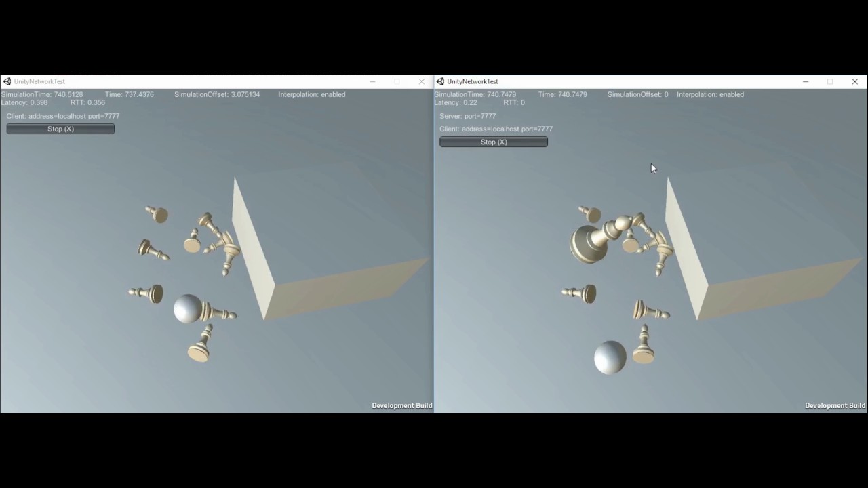Screen dimensions: 868x488
Task: Click 'SimulationOffset: 3.075134' in left window
Action: pos(217,94)
